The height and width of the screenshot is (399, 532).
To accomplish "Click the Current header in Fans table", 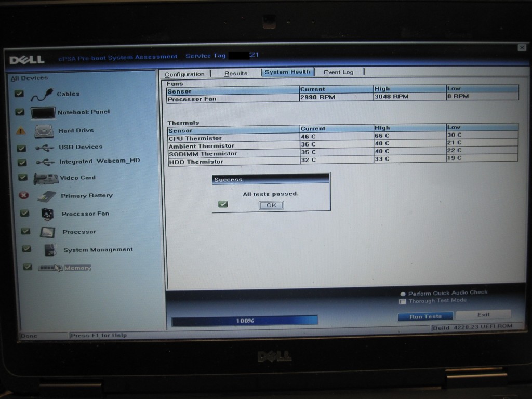I will [x=312, y=89].
